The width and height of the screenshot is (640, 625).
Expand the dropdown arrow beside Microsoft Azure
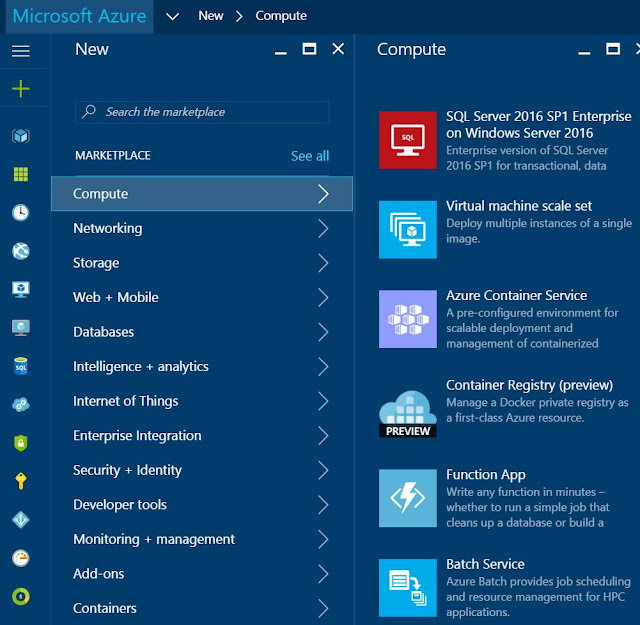(173, 16)
